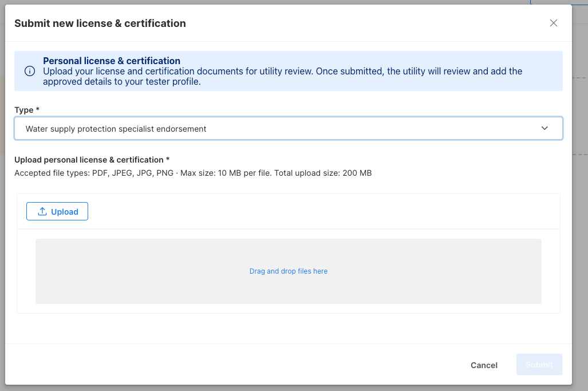Select the 'Drag and drop files here' text

(x=289, y=271)
